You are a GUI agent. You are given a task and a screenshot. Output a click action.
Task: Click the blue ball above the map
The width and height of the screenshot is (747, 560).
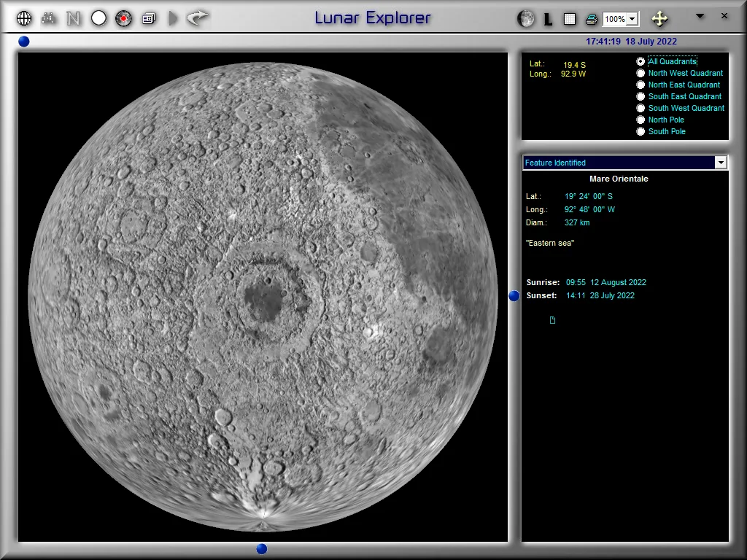24,42
